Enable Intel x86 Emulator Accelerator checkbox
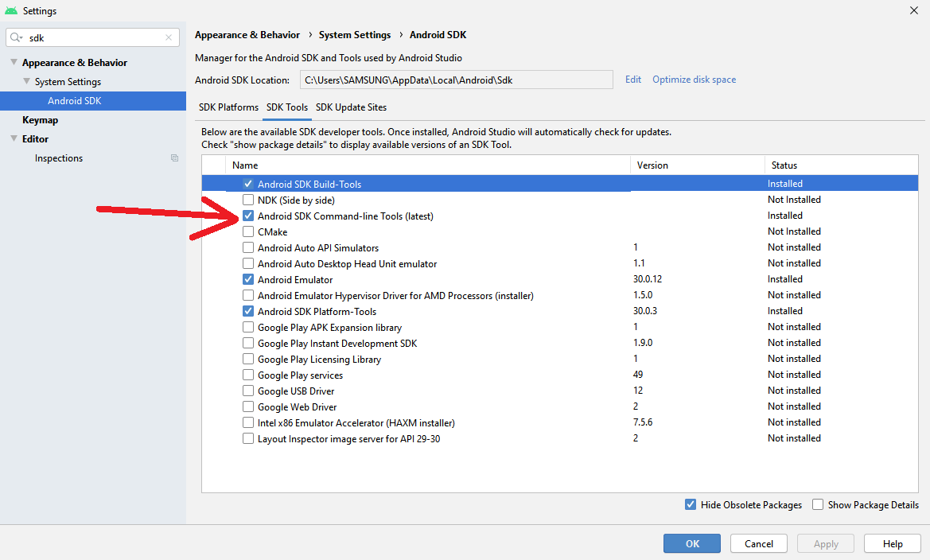930x560 pixels. point(248,423)
